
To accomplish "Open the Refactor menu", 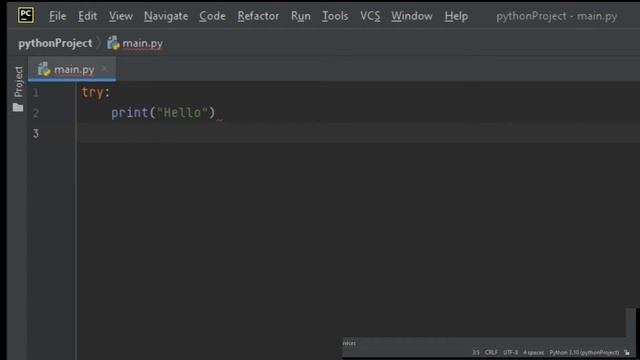I will pyautogui.click(x=258, y=16).
